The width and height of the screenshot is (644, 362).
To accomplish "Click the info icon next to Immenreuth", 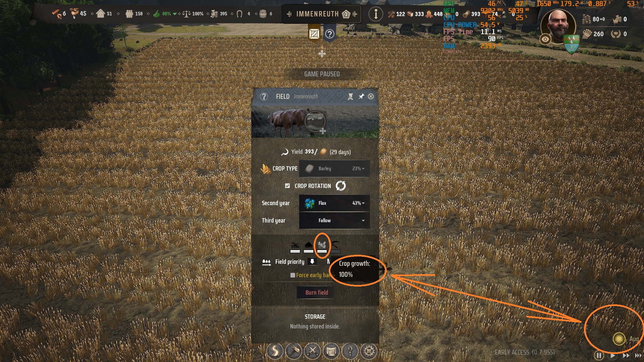I will tap(376, 14).
